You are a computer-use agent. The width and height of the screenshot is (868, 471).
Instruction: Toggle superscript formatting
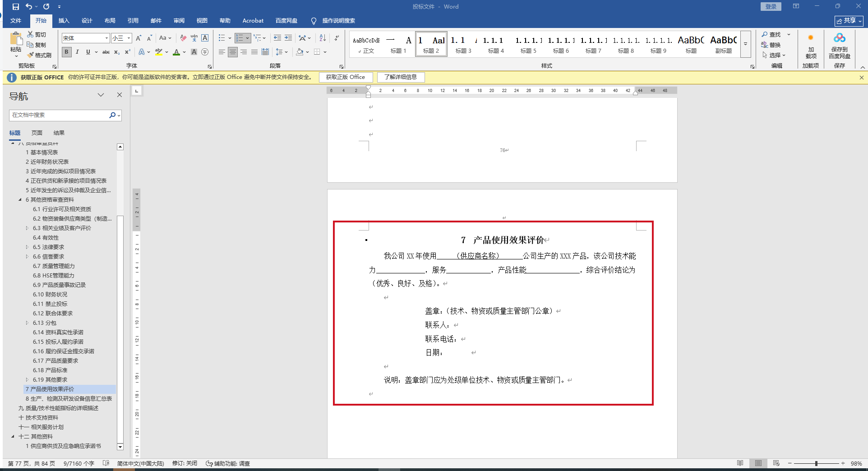click(x=128, y=52)
